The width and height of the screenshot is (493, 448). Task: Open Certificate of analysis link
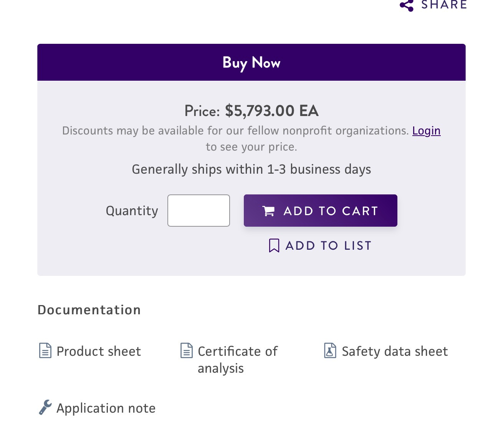pos(237,360)
